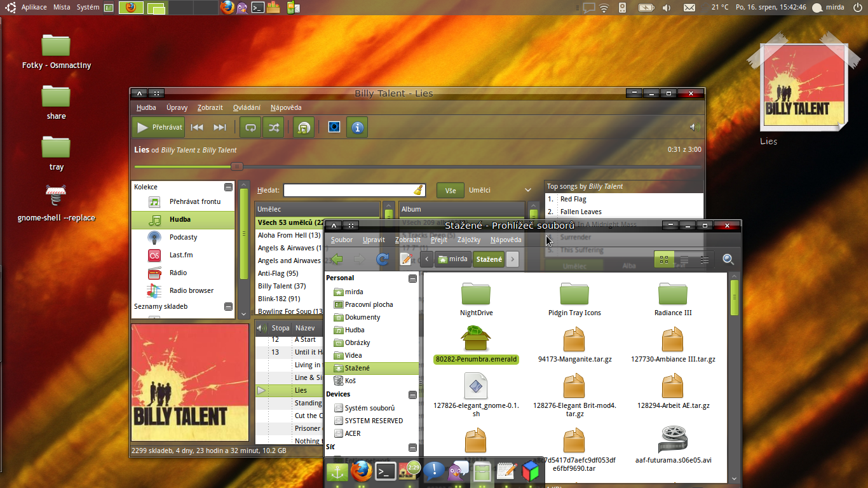Select 127826-elegant_gnome-0.1.sh script file
This screenshot has height=488, width=868.
(x=476, y=394)
